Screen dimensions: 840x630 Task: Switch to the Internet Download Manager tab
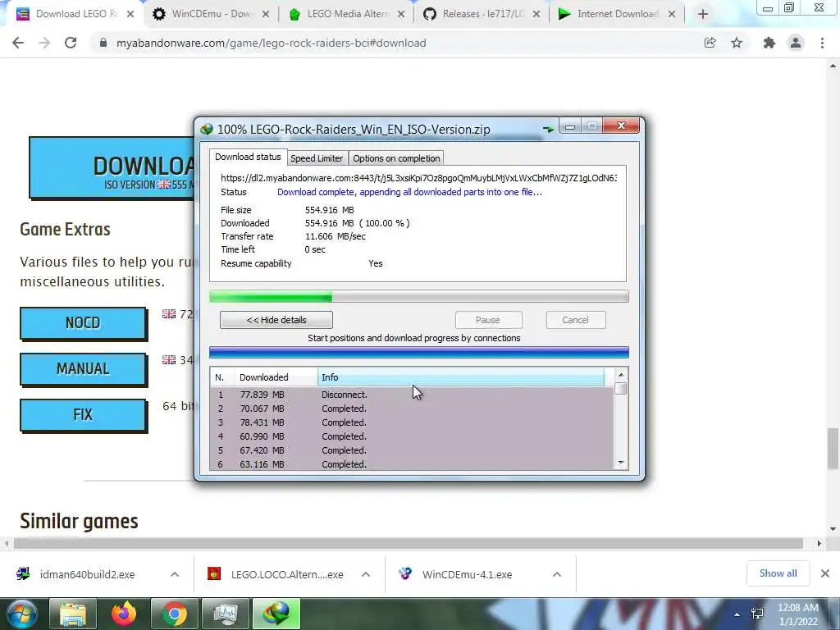(x=617, y=14)
